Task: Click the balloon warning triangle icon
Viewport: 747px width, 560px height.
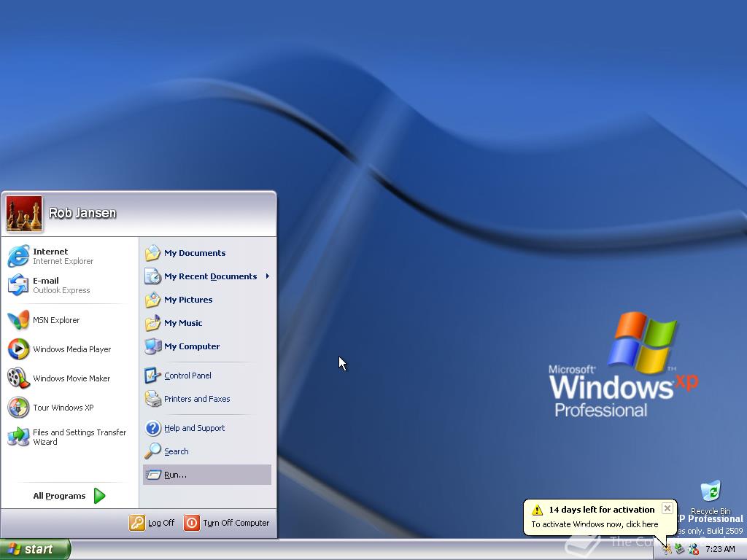Action: pos(538,510)
